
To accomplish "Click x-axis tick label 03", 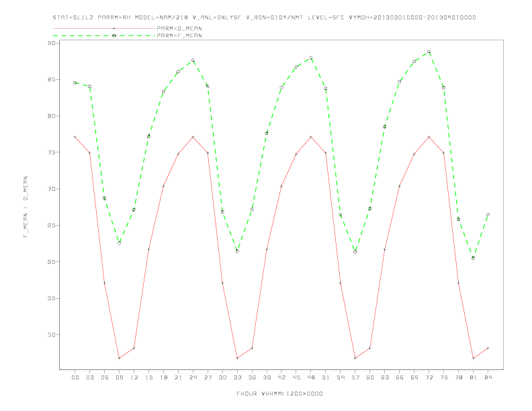I will 89,377.
